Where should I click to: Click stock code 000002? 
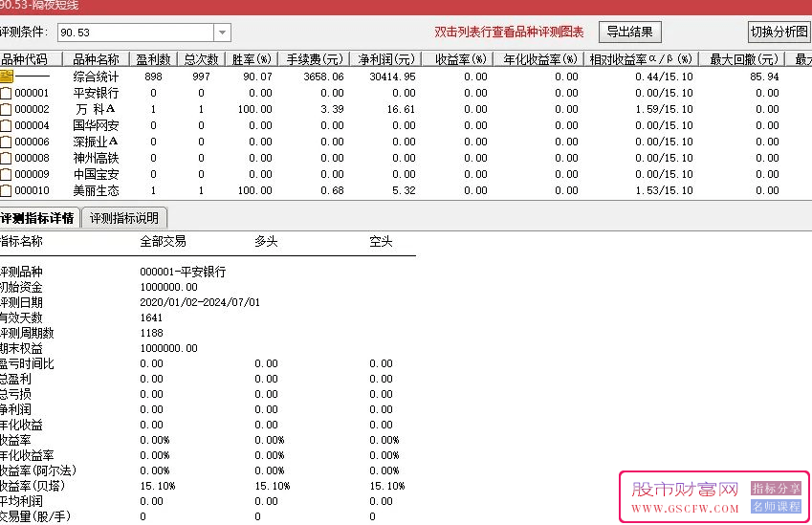click(33, 109)
